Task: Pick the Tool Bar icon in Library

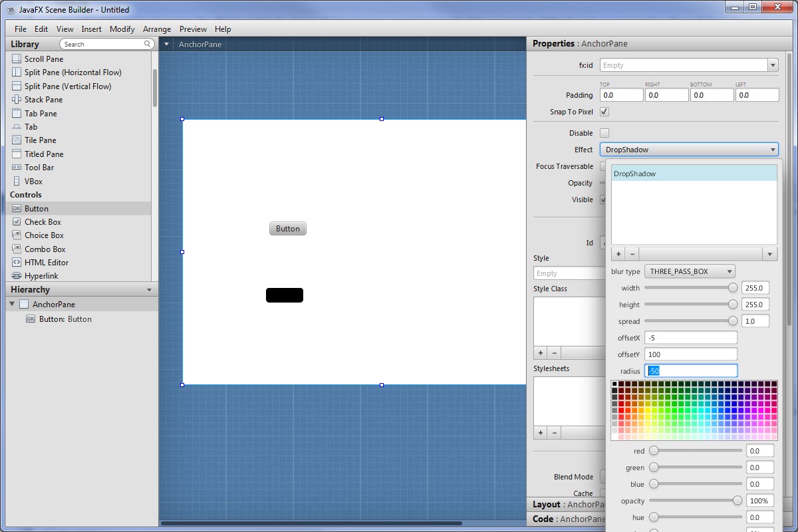Action: [x=17, y=168]
